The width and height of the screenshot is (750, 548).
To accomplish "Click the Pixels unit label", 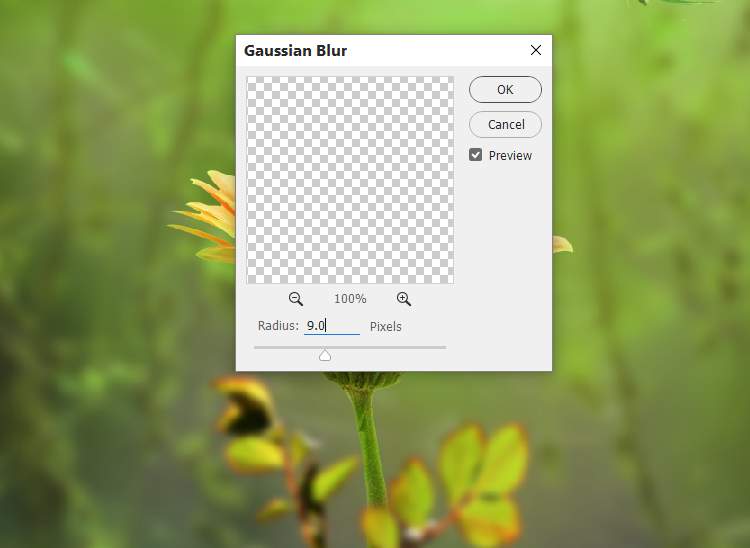I will click(x=386, y=327).
